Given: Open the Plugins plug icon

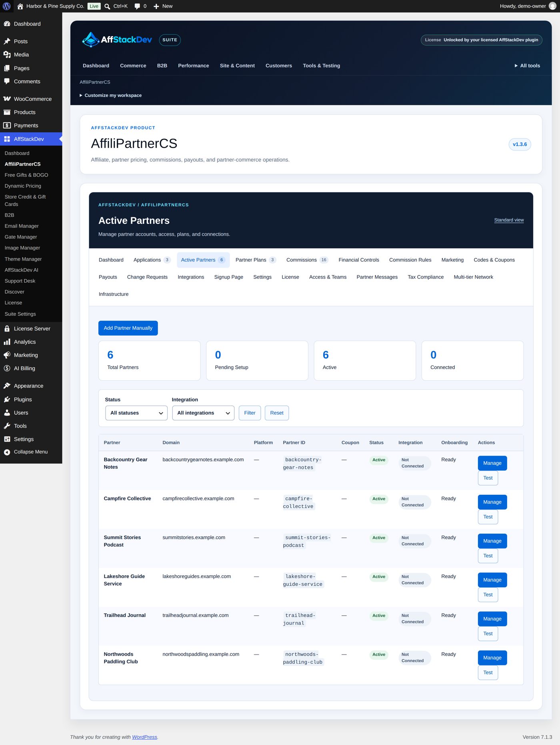Looking at the screenshot, I should [7, 400].
